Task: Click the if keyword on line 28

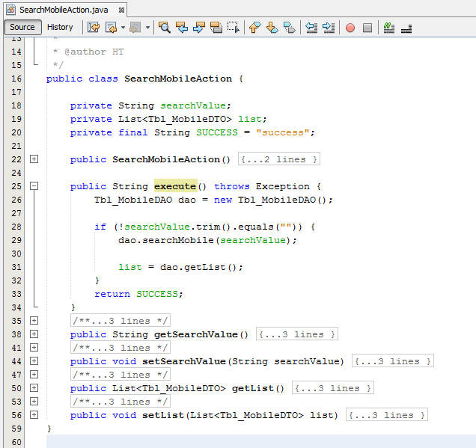Action: coord(100,227)
